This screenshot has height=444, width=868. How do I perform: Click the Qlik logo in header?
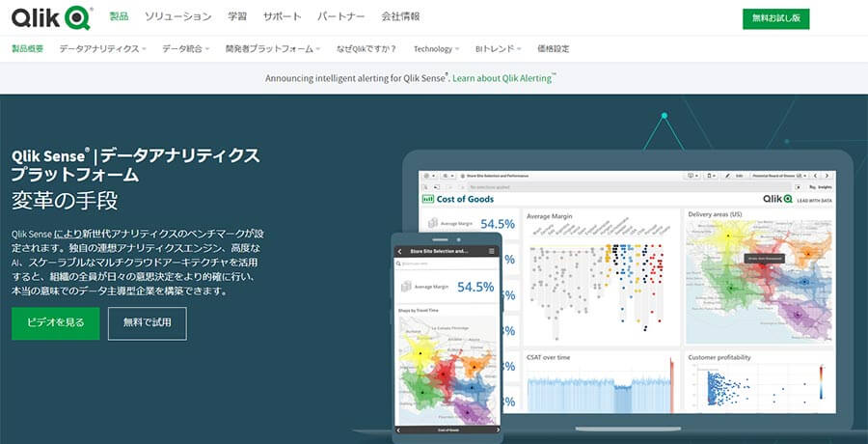click(52, 17)
